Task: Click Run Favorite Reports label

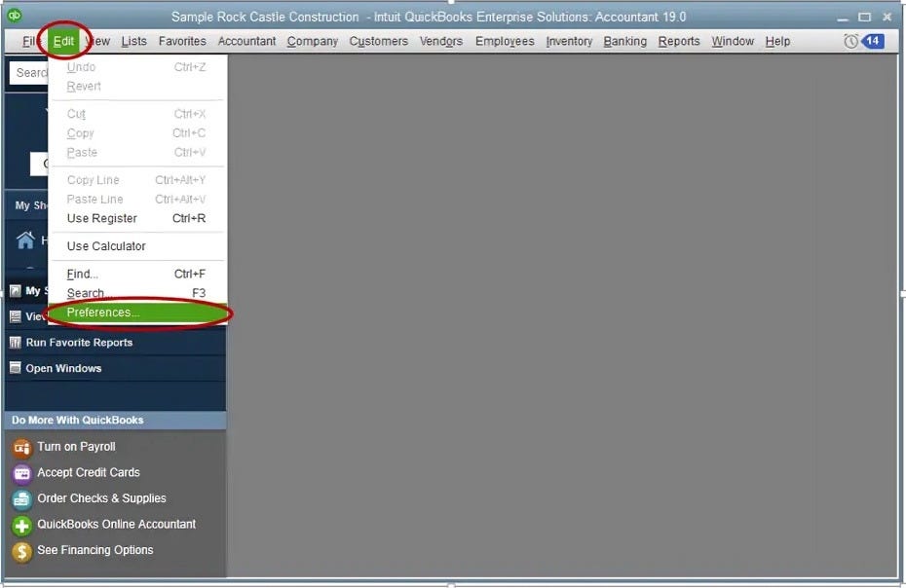Action: coord(79,343)
